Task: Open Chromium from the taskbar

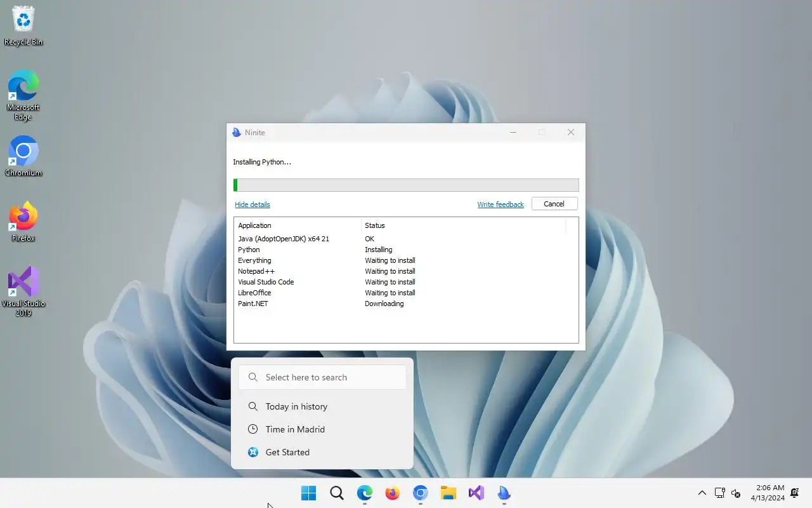Action: 421,493
